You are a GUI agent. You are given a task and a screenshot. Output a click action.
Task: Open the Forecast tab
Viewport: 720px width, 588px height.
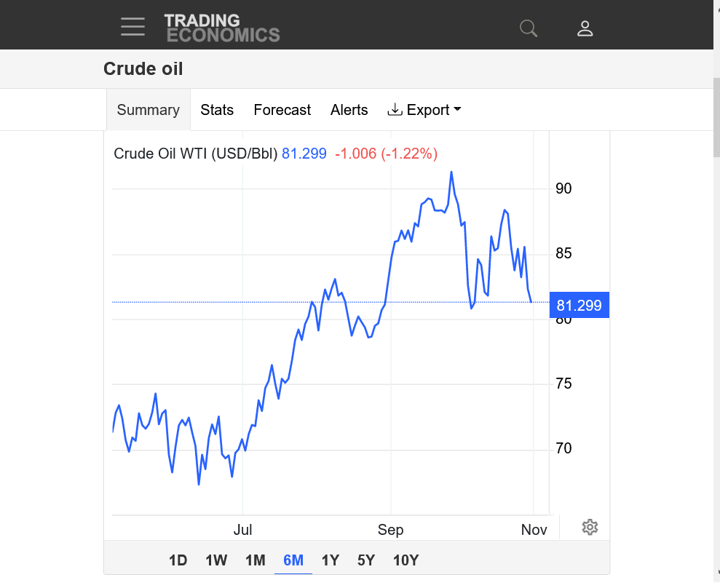pyautogui.click(x=282, y=110)
